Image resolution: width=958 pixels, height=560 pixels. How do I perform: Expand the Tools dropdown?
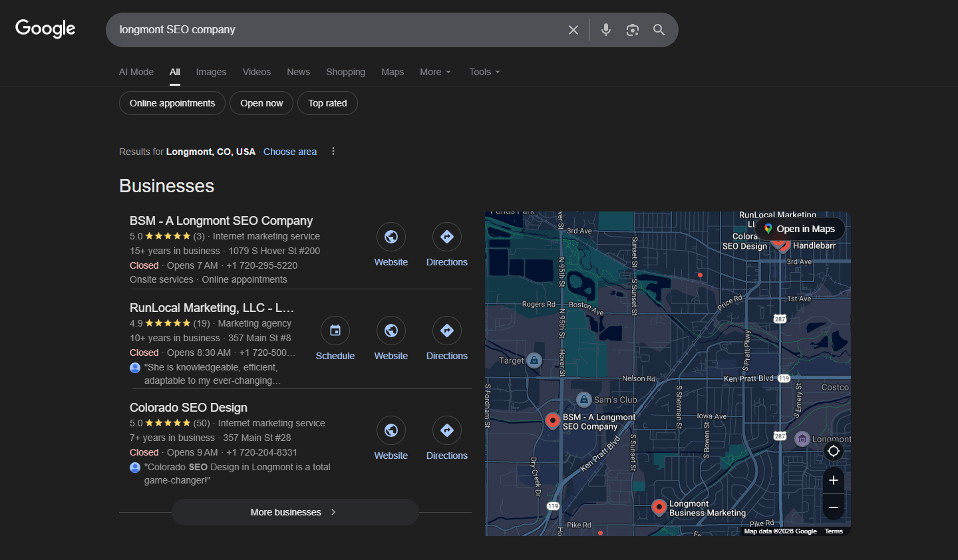pos(484,72)
